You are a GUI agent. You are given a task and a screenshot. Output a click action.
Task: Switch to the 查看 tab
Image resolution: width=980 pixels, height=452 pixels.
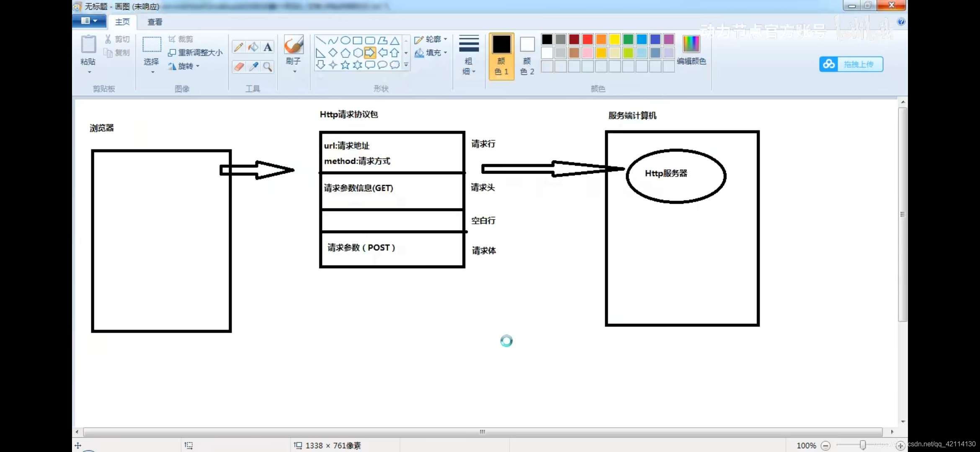155,22
